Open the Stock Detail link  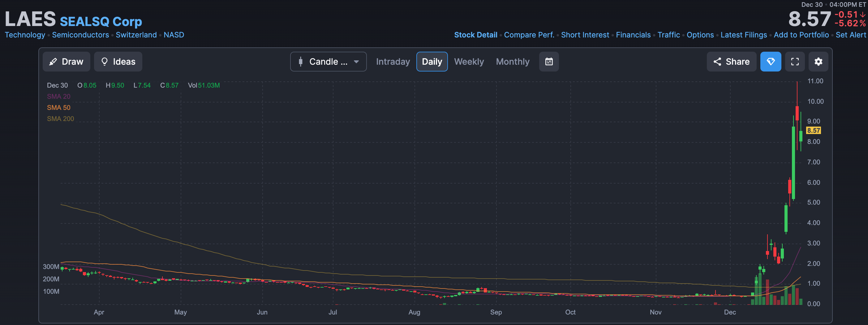coord(475,35)
